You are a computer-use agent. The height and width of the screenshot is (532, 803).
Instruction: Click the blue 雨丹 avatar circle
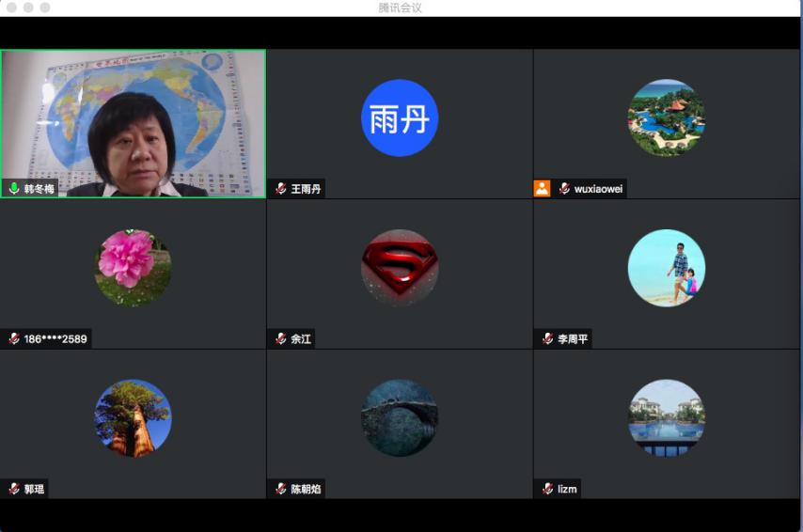(x=400, y=117)
